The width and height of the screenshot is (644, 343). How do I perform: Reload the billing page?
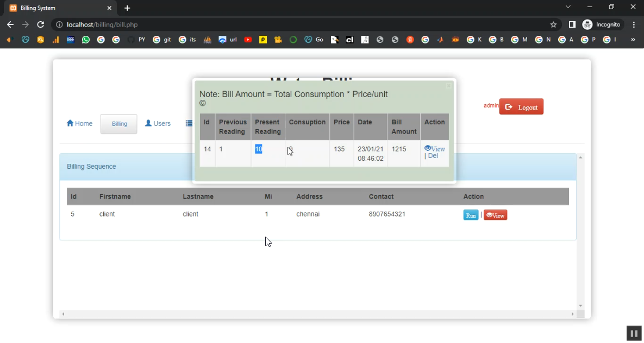(40, 24)
